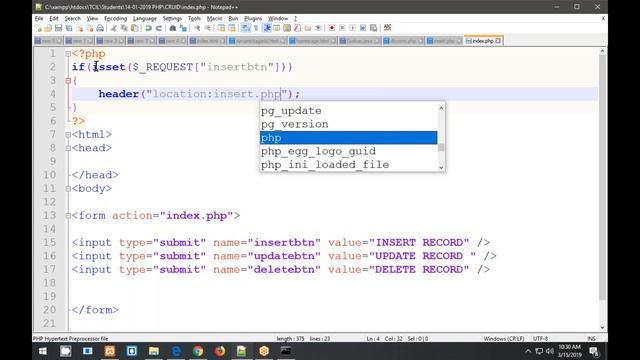This screenshot has height=360, width=640.
Task: Click the Close All toolbar icon
Action: click(x=89, y=28)
